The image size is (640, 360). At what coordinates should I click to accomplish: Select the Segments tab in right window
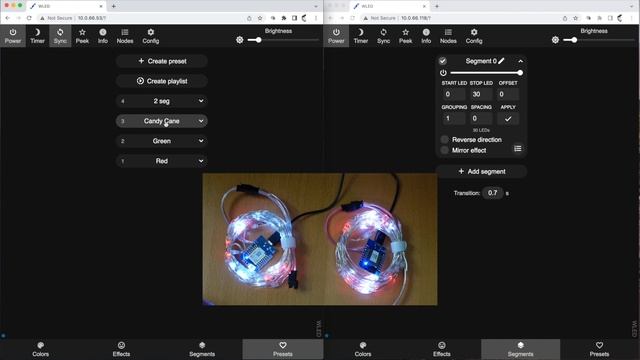pos(520,349)
